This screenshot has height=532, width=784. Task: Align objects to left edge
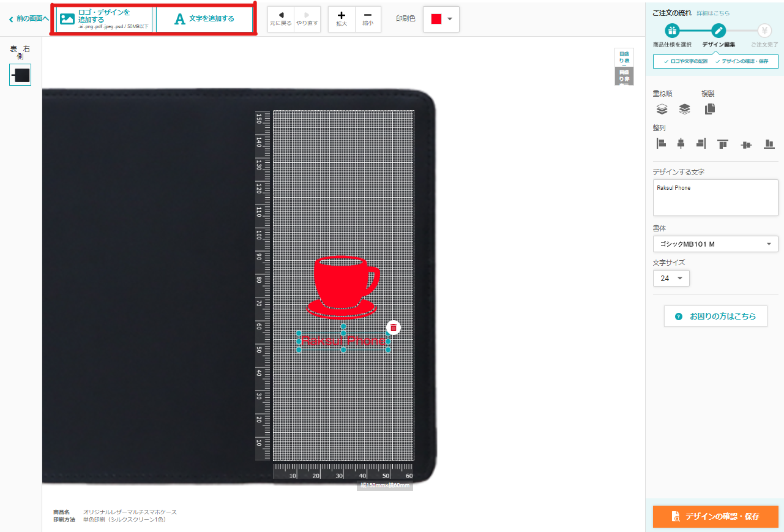[661, 143]
